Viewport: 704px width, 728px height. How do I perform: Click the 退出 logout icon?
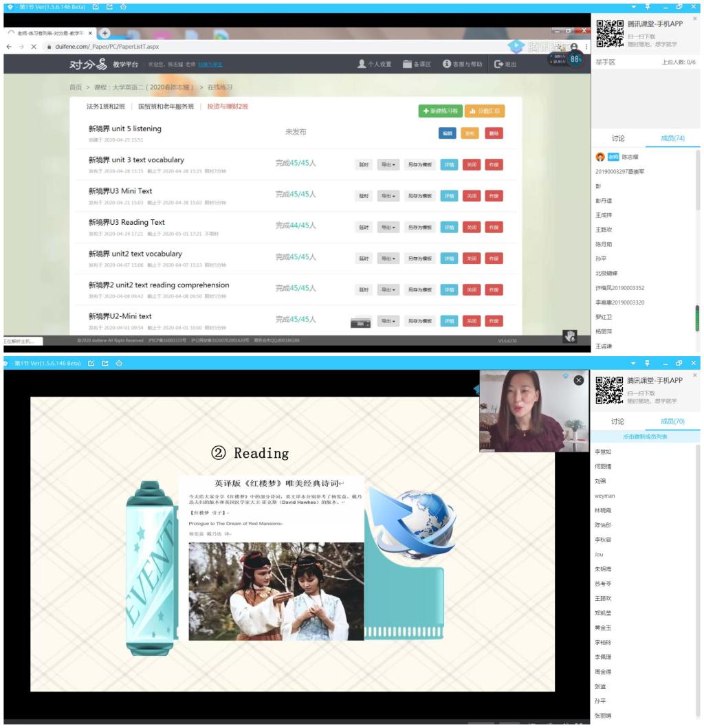505,64
